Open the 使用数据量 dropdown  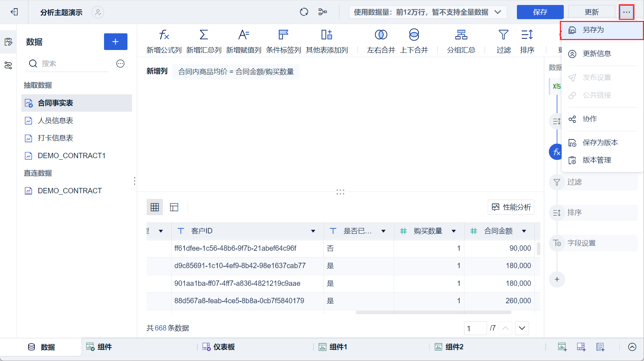pyautogui.click(x=427, y=12)
